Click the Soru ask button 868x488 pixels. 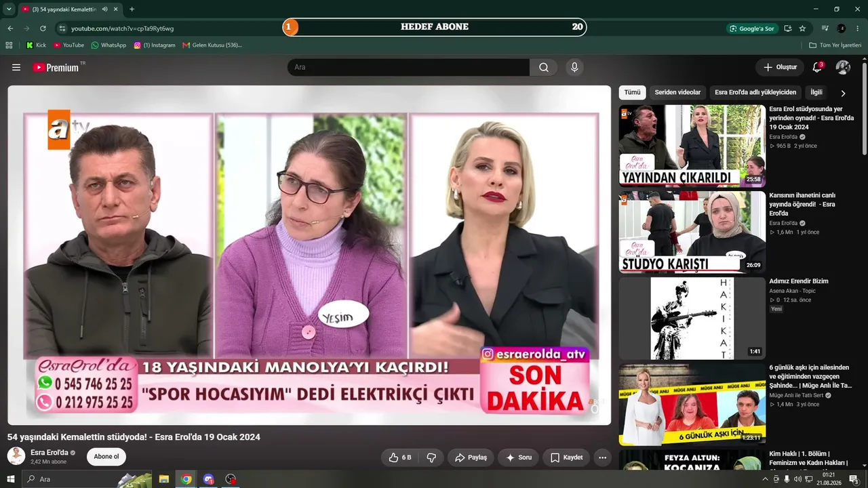pos(518,457)
